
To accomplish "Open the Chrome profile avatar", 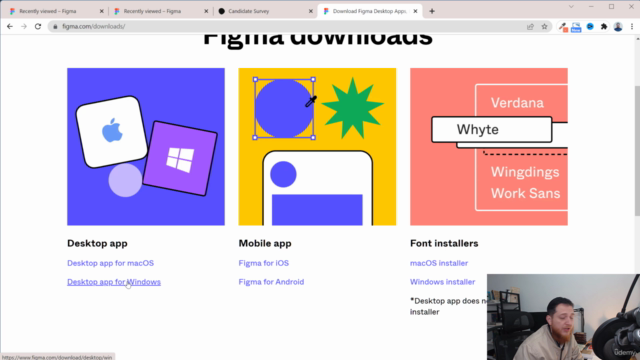I will pos(618,27).
